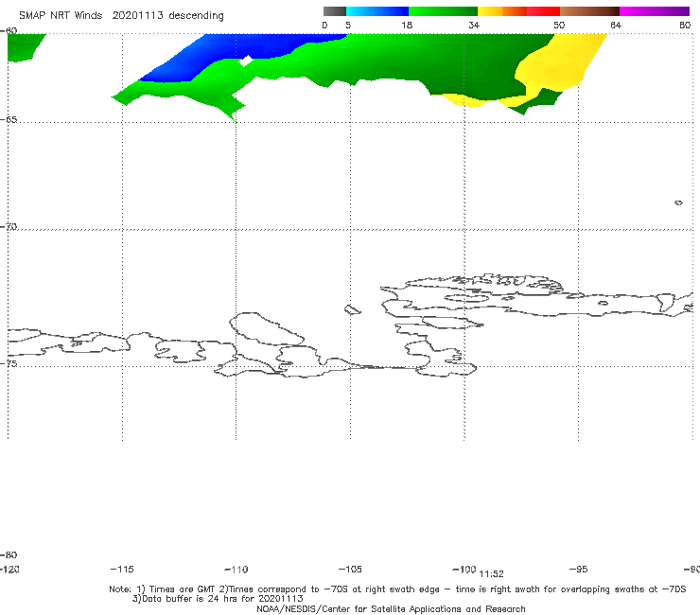Click the gray segment of the wind colorbar
The image size is (700, 615).
pyautogui.click(x=334, y=11)
